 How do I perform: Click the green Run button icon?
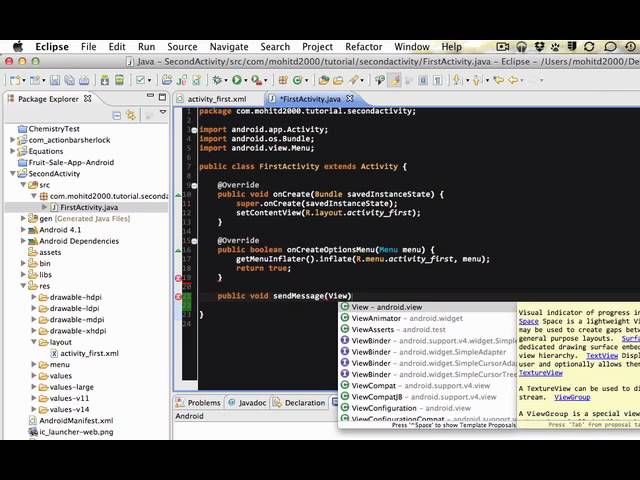click(236, 80)
